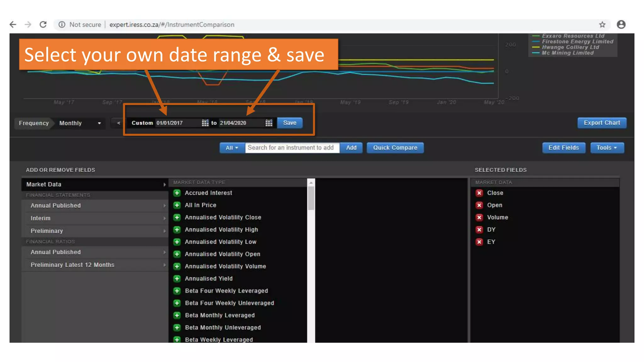644x362 pixels.
Task: Add the Accrued Interest field
Action: click(177, 193)
